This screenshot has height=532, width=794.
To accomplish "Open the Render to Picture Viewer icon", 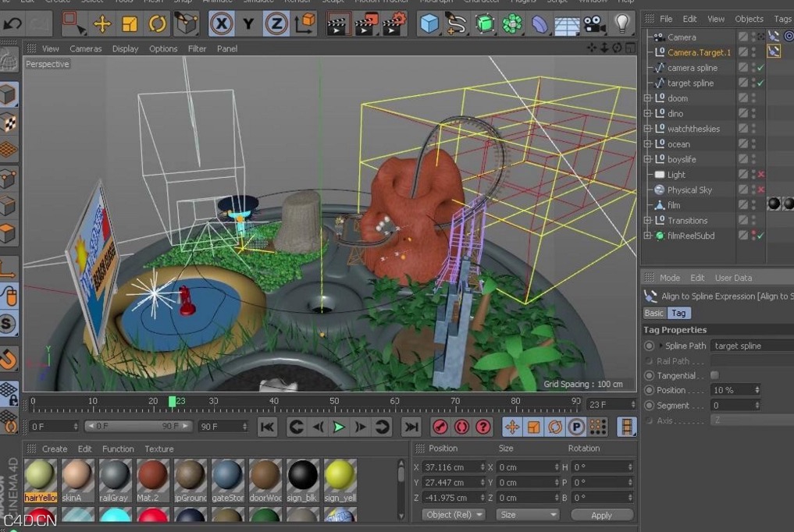I will click(x=365, y=23).
